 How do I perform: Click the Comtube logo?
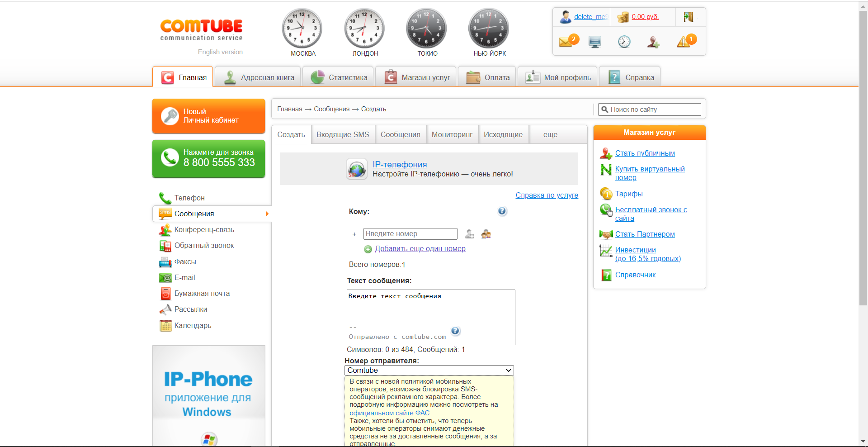click(x=202, y=30)
